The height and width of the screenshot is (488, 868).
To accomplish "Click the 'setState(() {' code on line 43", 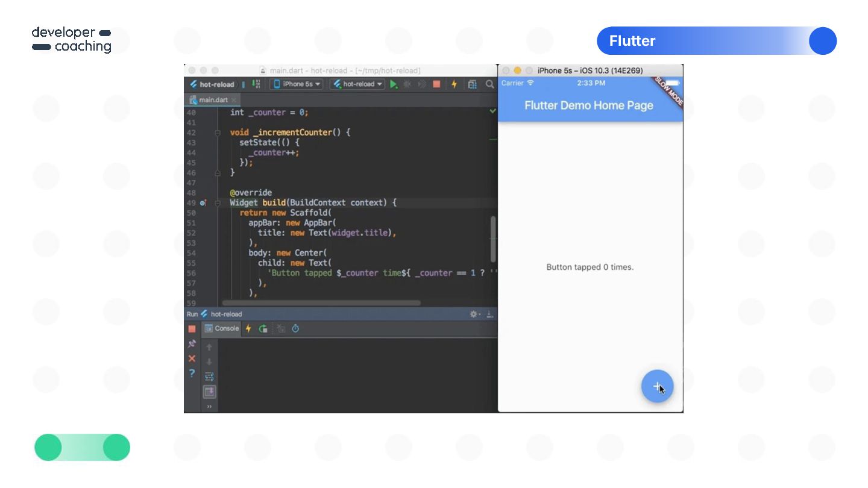I will point(269,143).
